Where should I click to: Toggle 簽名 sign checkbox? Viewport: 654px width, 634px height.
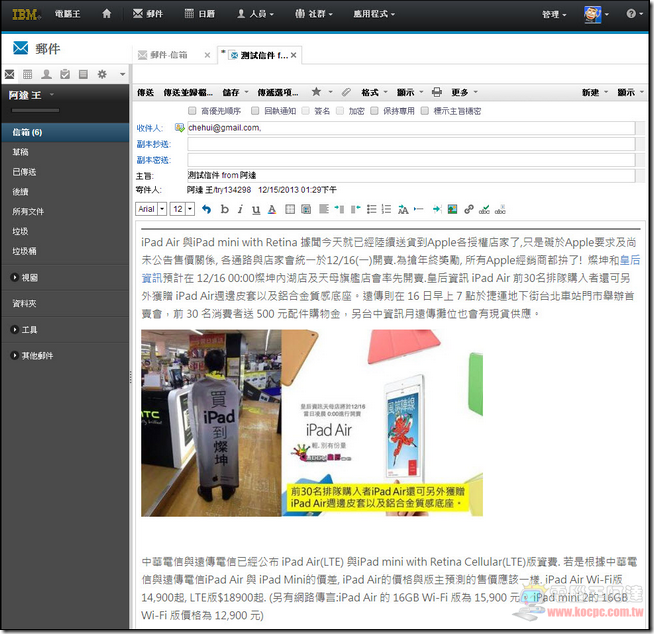pyautogui.click(x=305, y=111)
